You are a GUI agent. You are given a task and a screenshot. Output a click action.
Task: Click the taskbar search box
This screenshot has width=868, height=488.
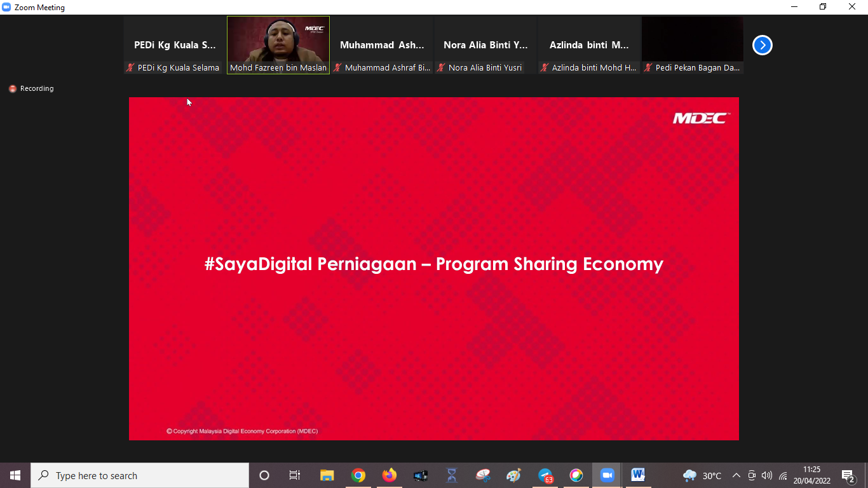coord(140,475)
